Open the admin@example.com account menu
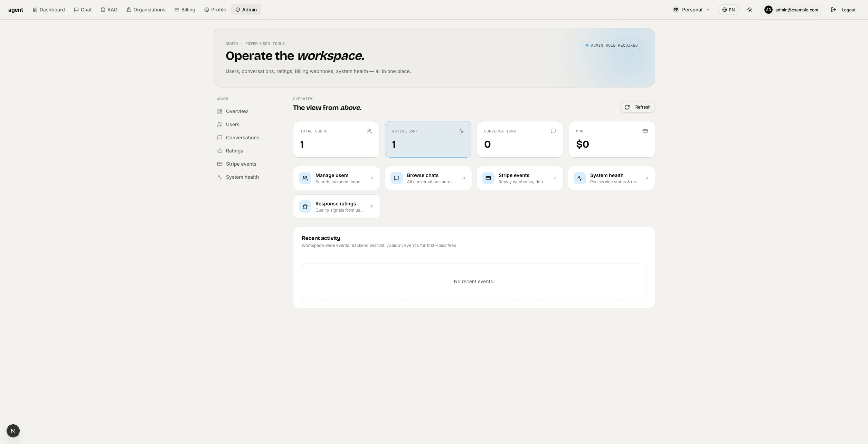Screen dimensions: 868x444 pos(791,10)
